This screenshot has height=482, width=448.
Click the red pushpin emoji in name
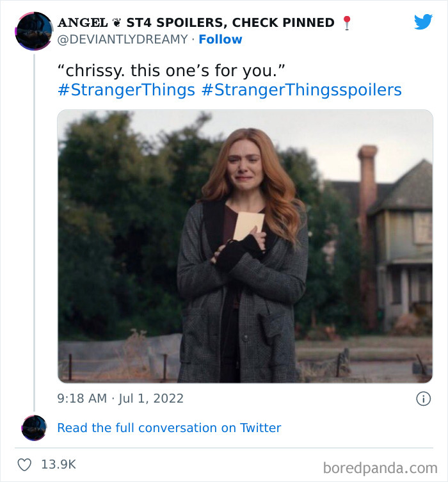click(347, 23)
